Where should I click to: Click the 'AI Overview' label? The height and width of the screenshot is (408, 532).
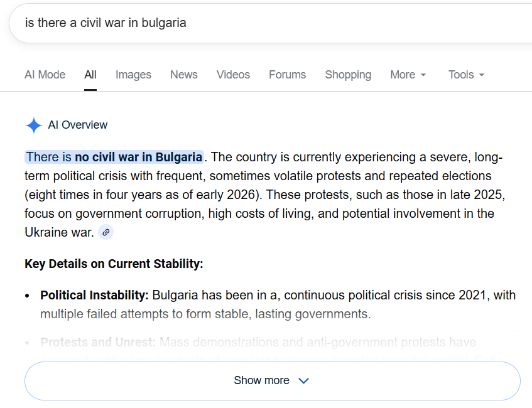click(78, 125)
